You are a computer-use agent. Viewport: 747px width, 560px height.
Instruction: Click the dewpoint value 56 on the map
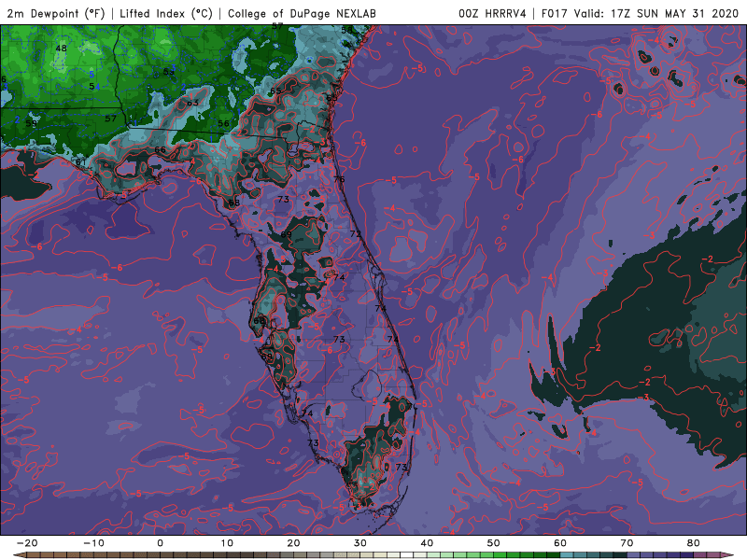223,123
